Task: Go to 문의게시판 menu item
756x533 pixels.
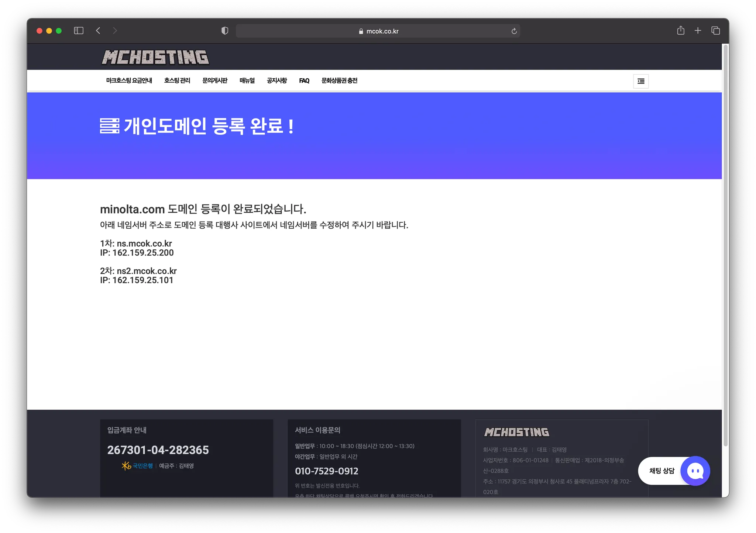Action: coord(215,81)
